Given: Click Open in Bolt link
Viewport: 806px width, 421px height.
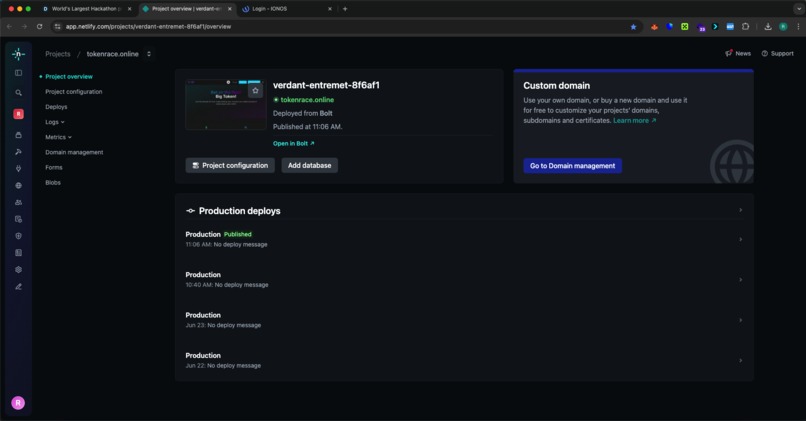Looking at the screenshot, I should coord(294,143).
